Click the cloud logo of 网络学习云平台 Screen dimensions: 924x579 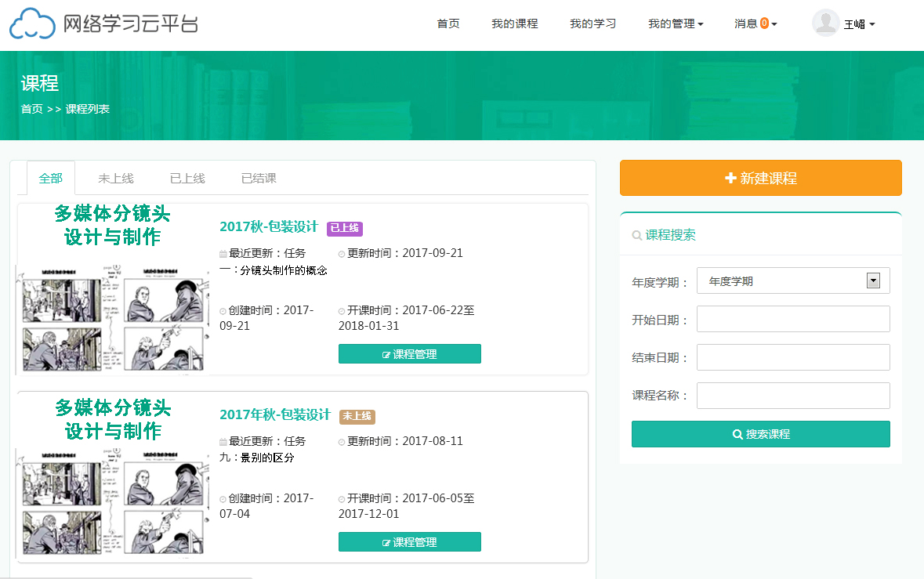(x=33, y=24)
